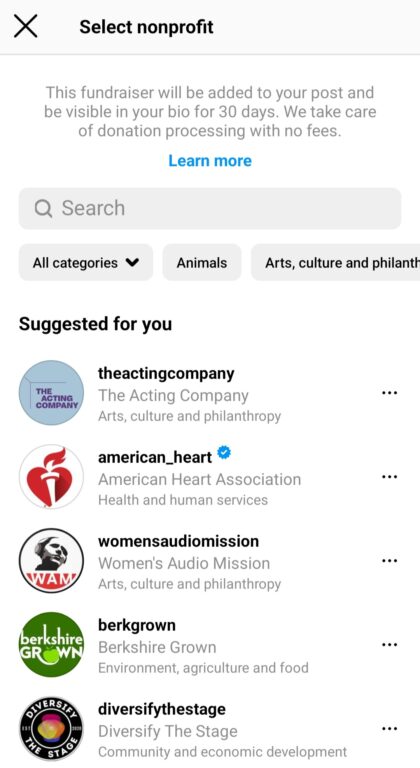Select Women's Audio Mission WAM logo
This screenshot has height=768, width=420.
(x=51, y=560)
